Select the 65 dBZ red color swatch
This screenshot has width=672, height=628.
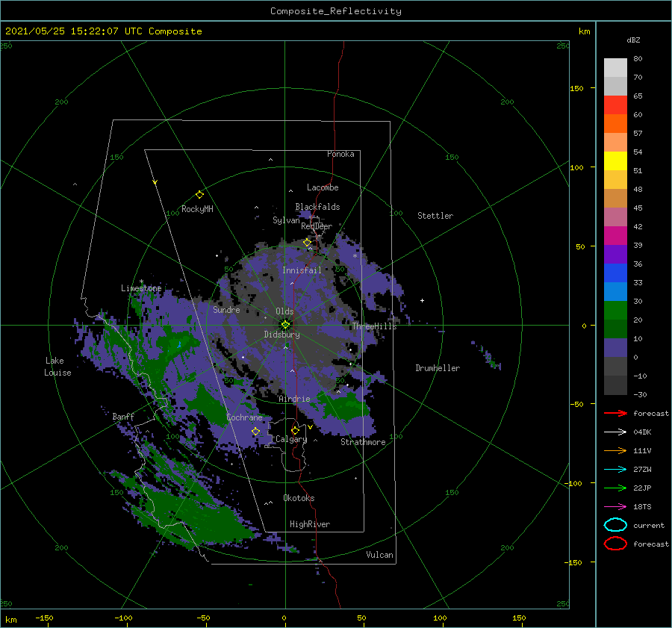[615, 105]
